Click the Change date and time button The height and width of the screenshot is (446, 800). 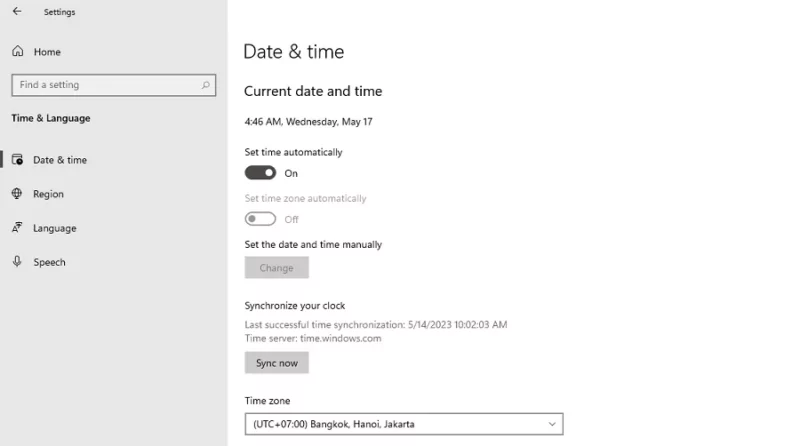pos(277,267)
